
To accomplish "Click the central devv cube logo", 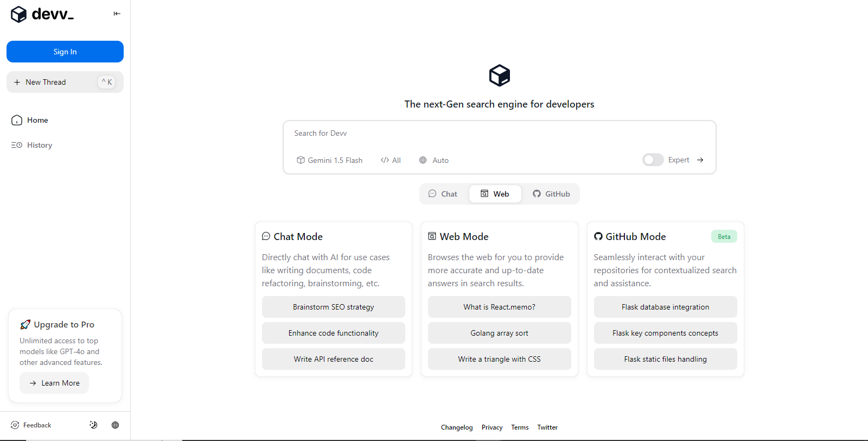I will (x=500, y=75).
